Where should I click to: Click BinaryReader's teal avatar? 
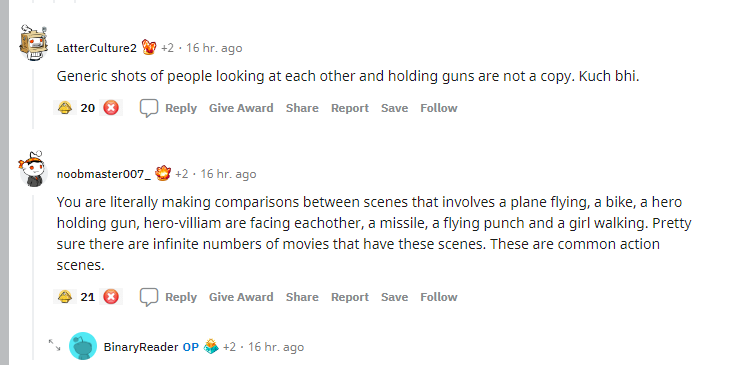coord(83,346)
